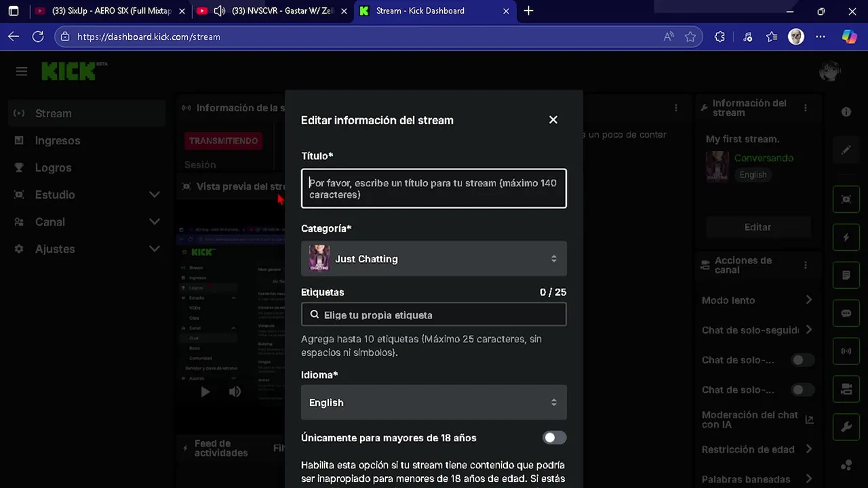This screenshot has height=488, width=868.
Task: Refresh the page
Action: click(x=38, y=37)
